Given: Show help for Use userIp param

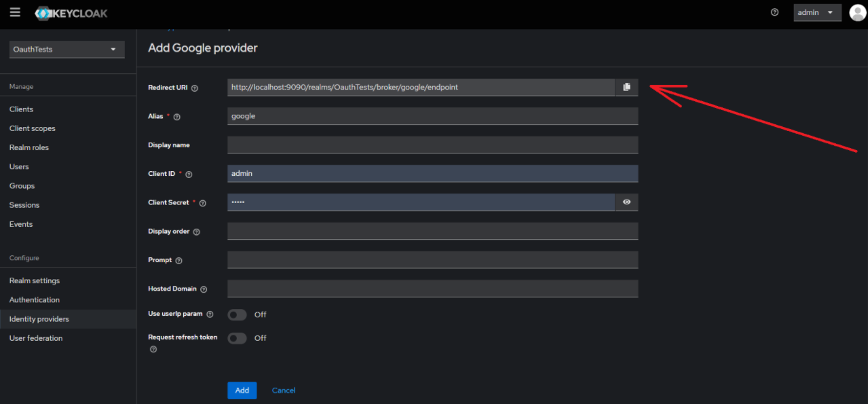Looking at the screenshot, I should pos(210,314).
